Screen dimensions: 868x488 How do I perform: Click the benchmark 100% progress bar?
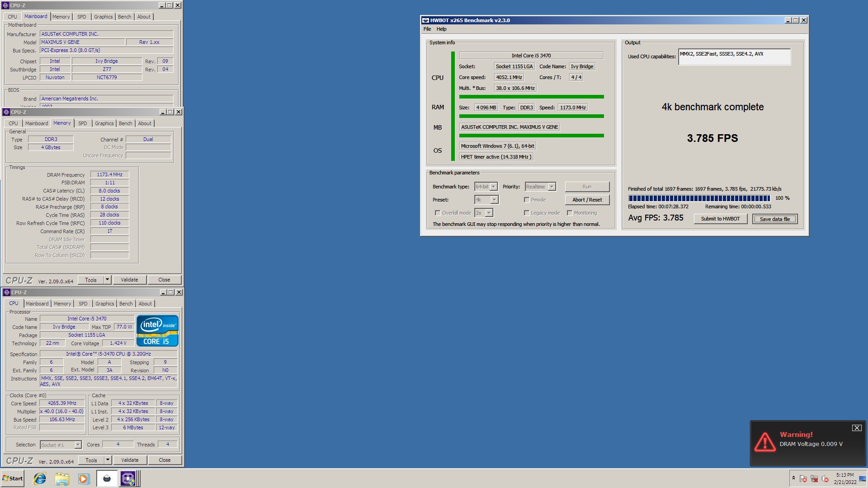click(x=699, y=198)
